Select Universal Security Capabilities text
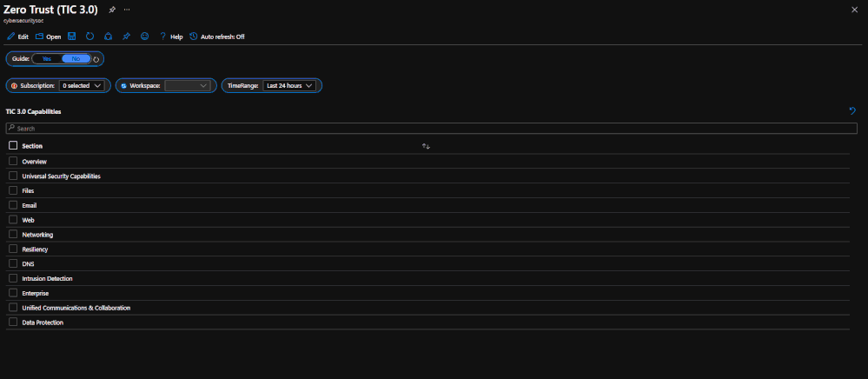 point(62,176)
